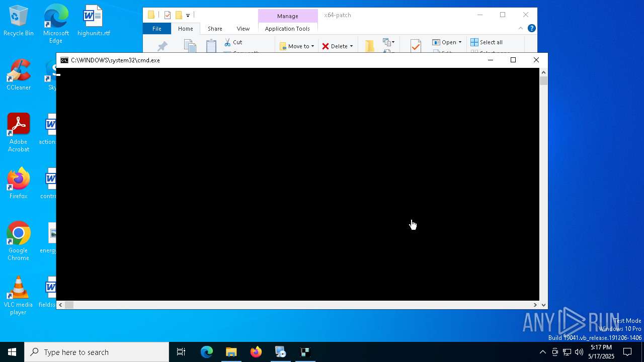Image resolution: width=644 pixels, height=362 pixels.
Task: Expand the Open dropdown in the ribbon
Action: (x=460, y=42)
